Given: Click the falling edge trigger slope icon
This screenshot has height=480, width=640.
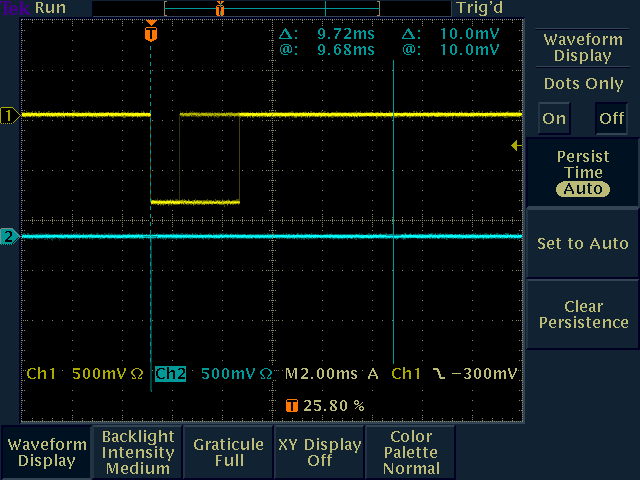Looking at the screenshot, I should tap(439, 374).
